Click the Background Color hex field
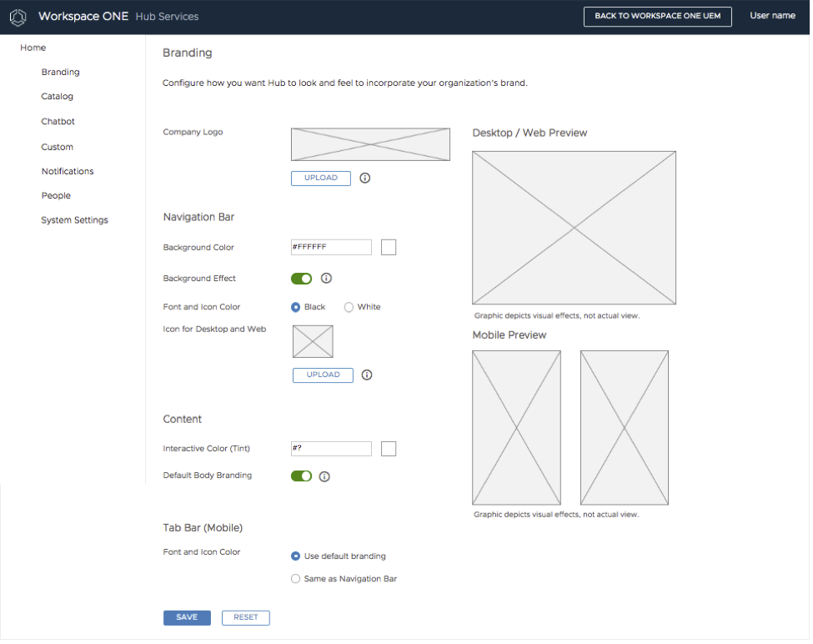Viewport: 813px width, 644px height. point(333,249)
